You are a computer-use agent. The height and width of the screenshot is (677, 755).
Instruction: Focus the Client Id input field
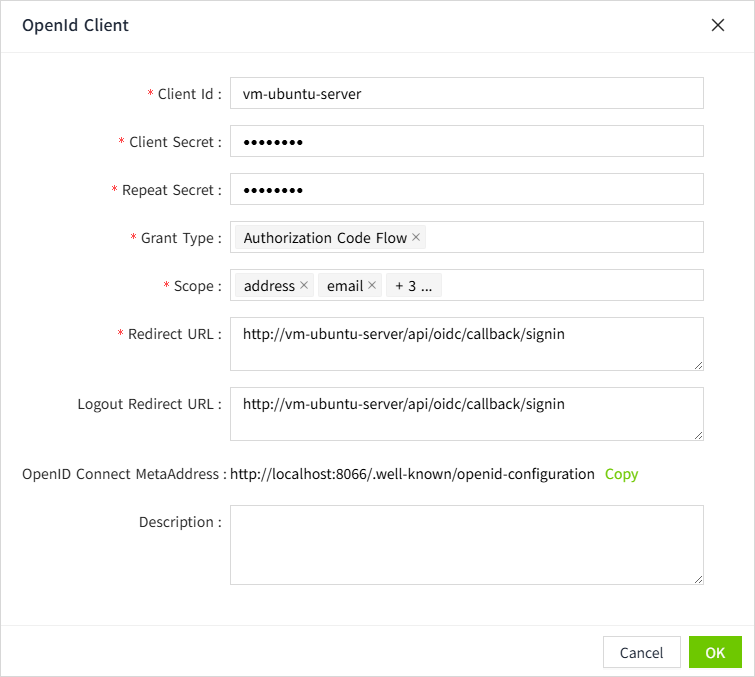pyautogui.click(x=467, y=94)
